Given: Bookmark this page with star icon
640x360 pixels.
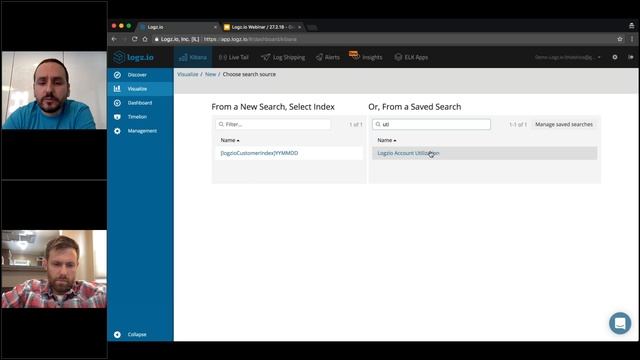Looking at the screenshot, I should (620, 39).
